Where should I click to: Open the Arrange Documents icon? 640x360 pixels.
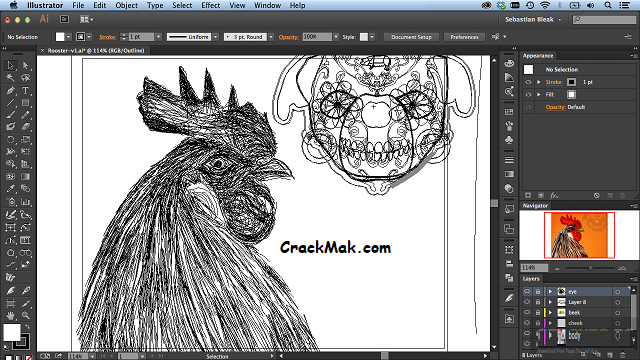[86, 19]
